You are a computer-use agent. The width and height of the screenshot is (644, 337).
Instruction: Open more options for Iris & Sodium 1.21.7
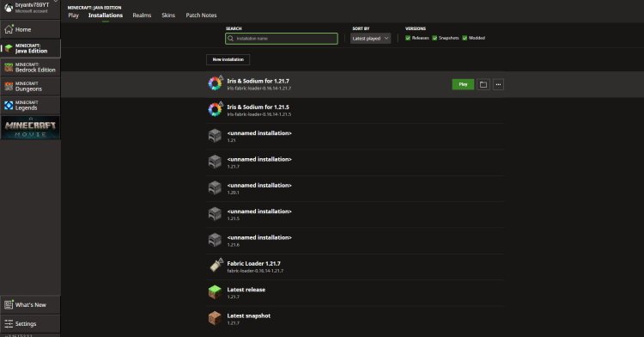coord(498,84)
